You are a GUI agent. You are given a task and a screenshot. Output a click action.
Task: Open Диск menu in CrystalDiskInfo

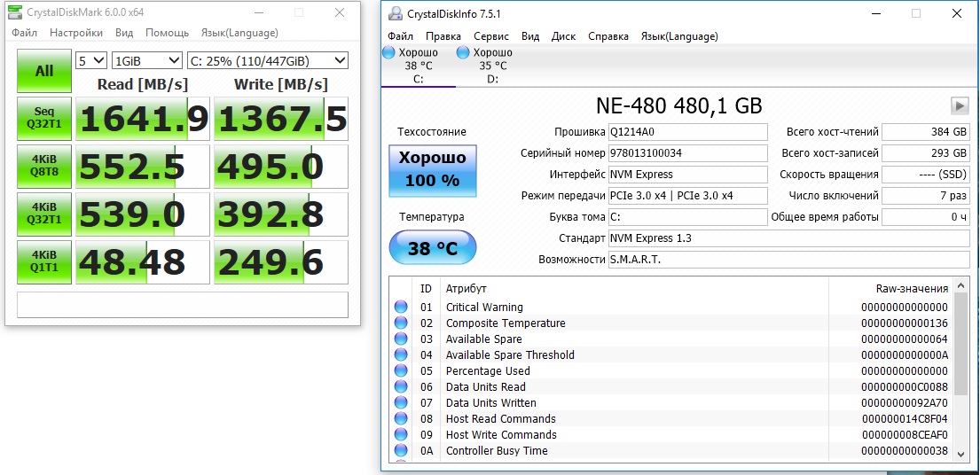pyautogui.click(x=564, y=36)
